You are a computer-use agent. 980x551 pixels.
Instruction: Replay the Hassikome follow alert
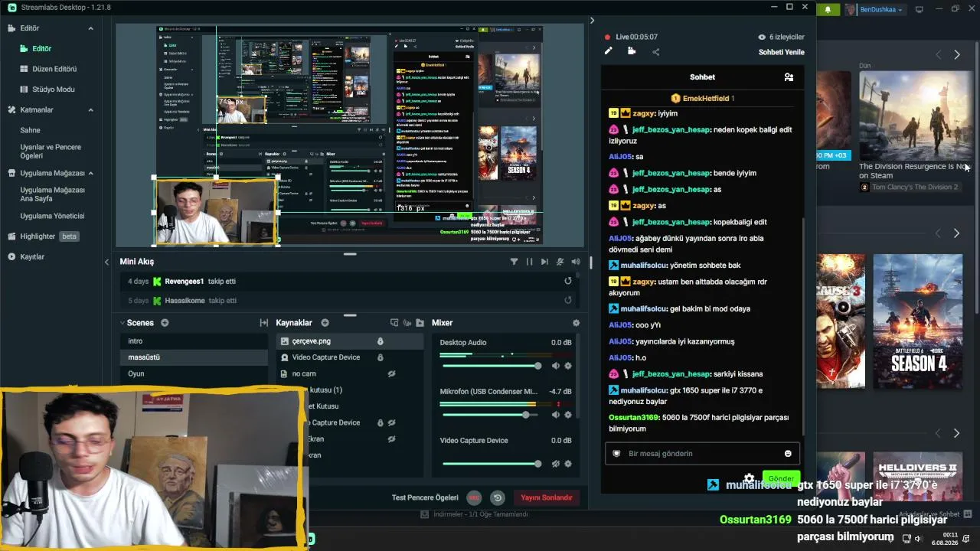(x=568, y=301)
